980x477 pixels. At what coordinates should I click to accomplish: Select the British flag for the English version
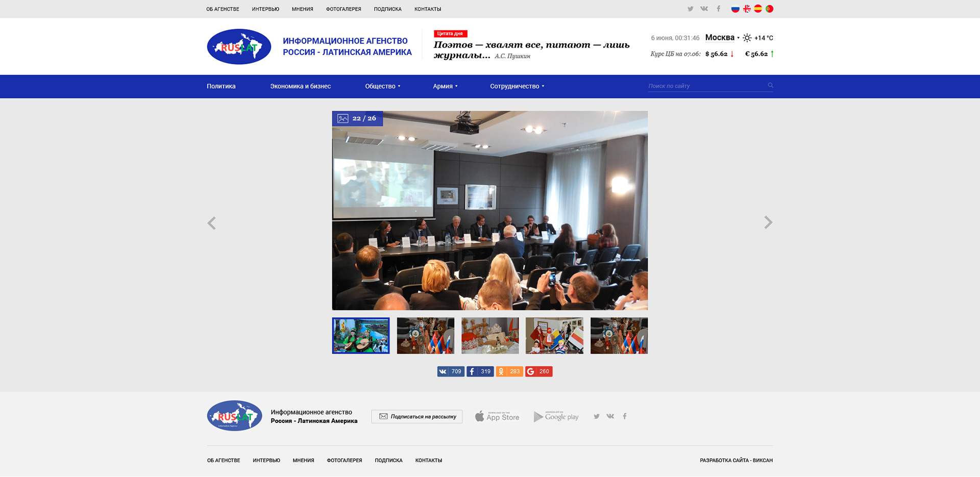click(x=747, y=9)
